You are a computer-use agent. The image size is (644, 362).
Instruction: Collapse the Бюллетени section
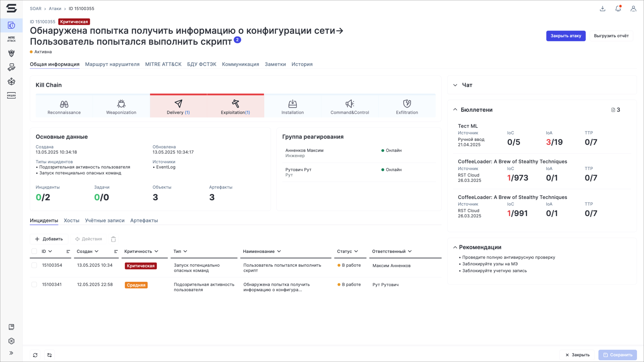[x=455, y=110]
